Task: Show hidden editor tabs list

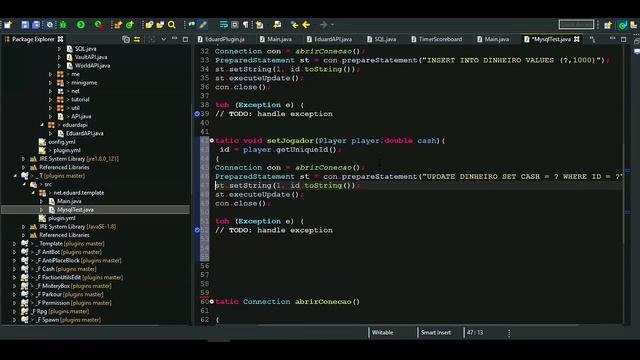Action: (592, 39)
